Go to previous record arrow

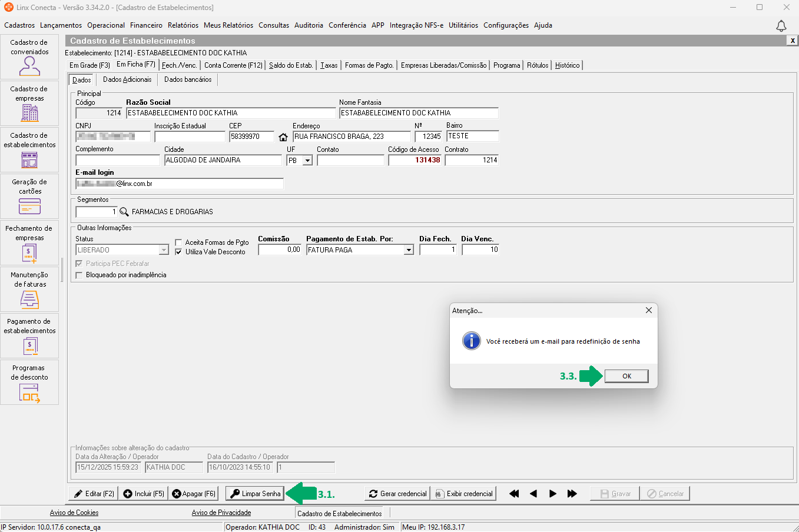pos(533,494)
